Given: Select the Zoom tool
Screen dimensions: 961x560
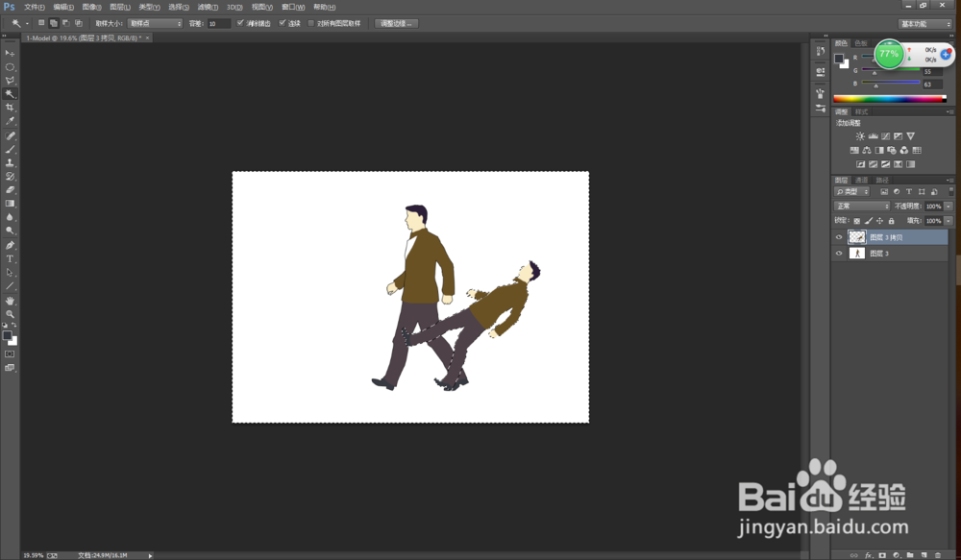Looking at the screenshot, I should tap(10, 314).
